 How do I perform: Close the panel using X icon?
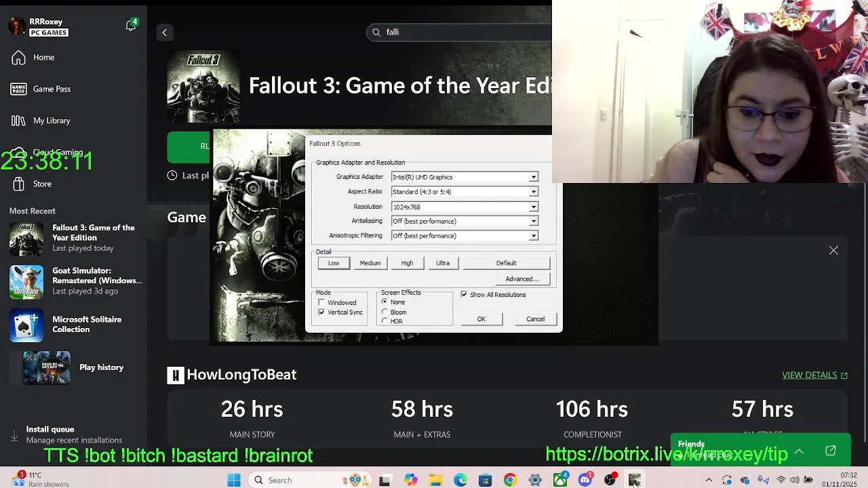click(x=833, y=251)
